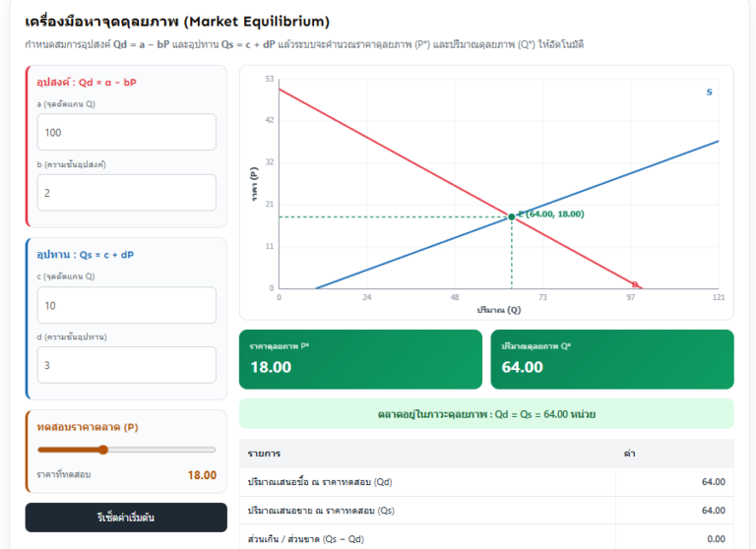Click the green equilibrium point E on the graph
The height and width of the screenshot is (549, 756).
pyautogui.click(x=512, y=216)
